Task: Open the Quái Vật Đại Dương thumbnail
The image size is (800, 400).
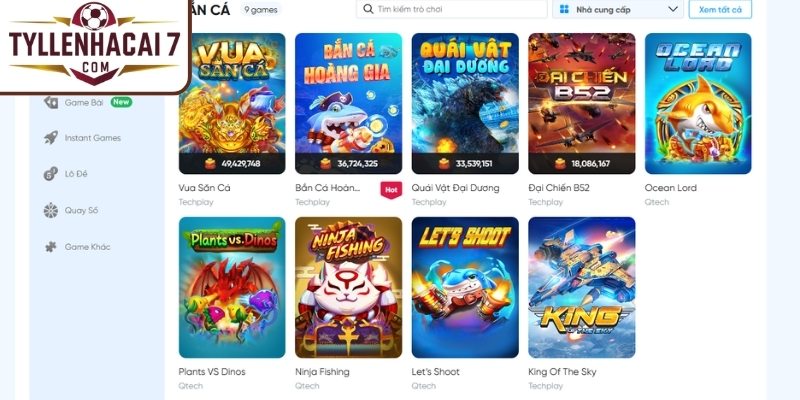Action: click(465, 104)
